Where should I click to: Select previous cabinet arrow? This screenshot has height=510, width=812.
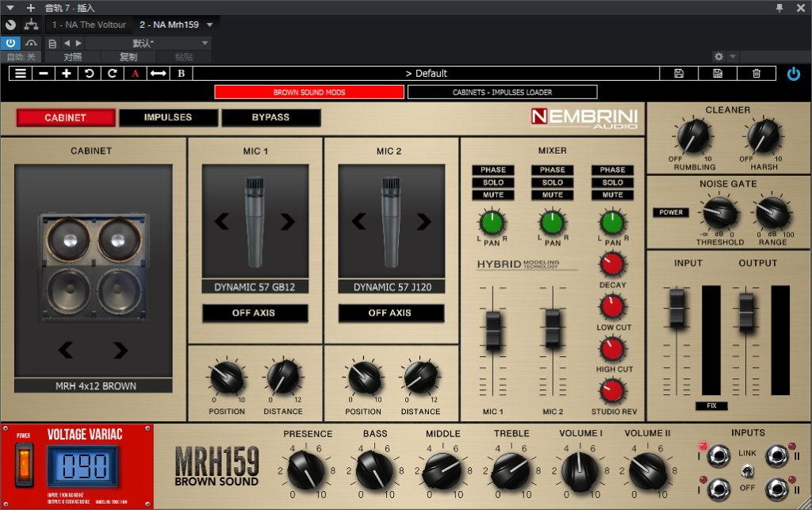point(66,350)
